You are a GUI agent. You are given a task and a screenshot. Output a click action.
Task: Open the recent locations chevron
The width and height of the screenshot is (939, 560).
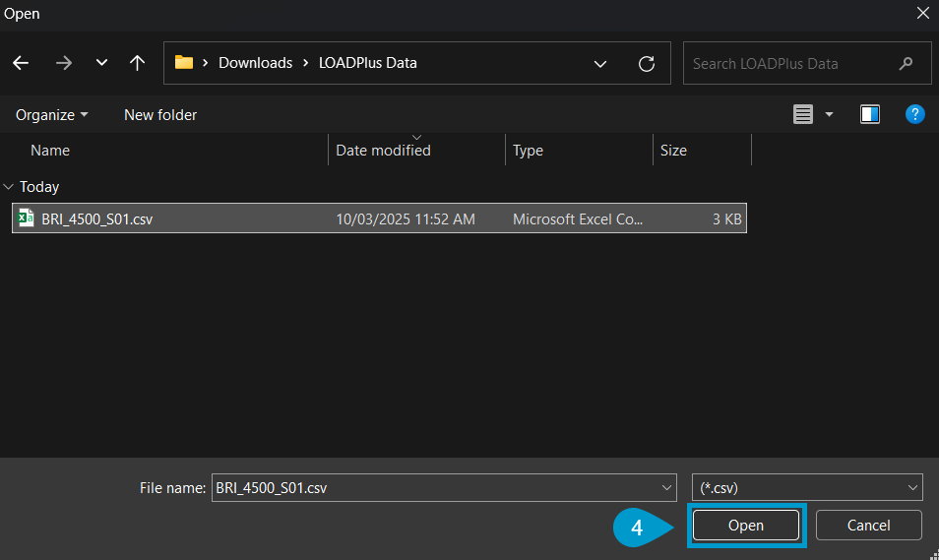[x=101, y=62]
